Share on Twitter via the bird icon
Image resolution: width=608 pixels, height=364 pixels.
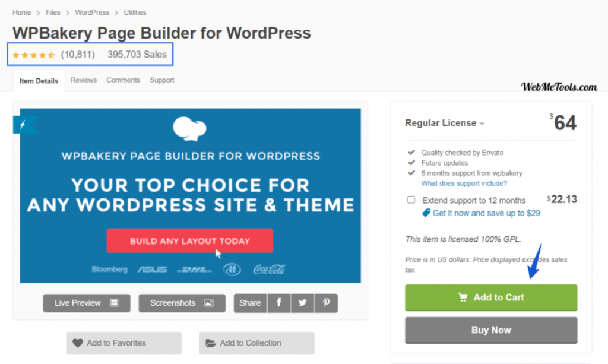302,303
